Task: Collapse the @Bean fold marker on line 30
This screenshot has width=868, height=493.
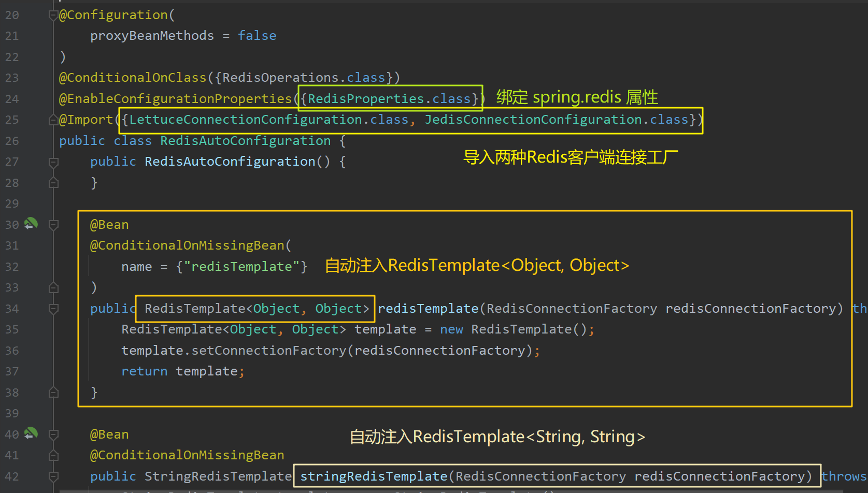Action: 53,225
